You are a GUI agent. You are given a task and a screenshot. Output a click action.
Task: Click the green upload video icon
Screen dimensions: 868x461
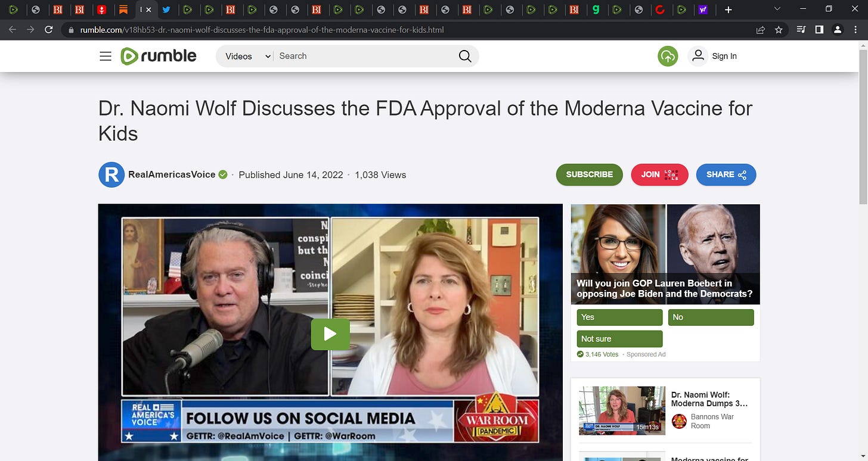click(x=668, y=56)
